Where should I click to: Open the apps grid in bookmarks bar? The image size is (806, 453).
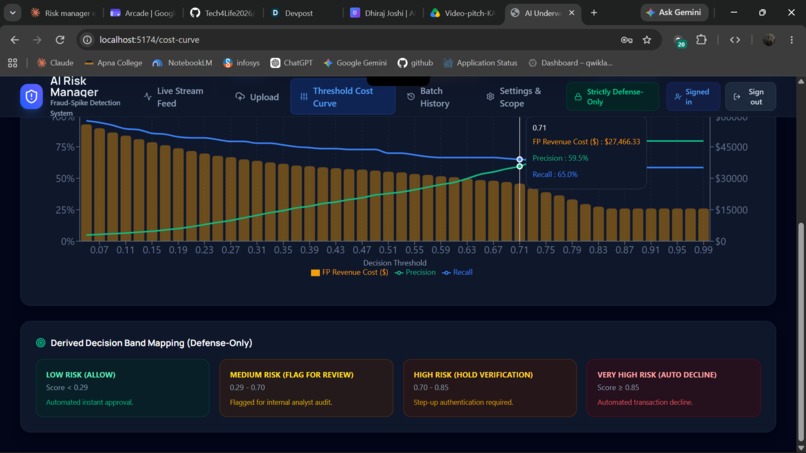click(12, 63)
